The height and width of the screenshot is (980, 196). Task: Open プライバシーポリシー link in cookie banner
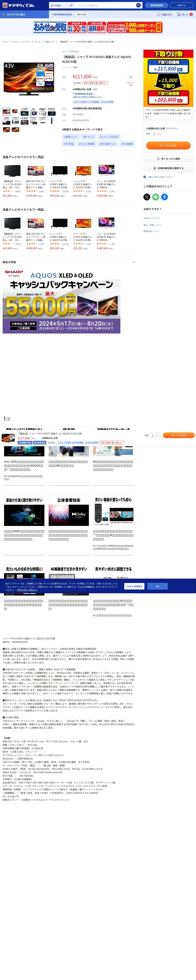click(27, 590)
